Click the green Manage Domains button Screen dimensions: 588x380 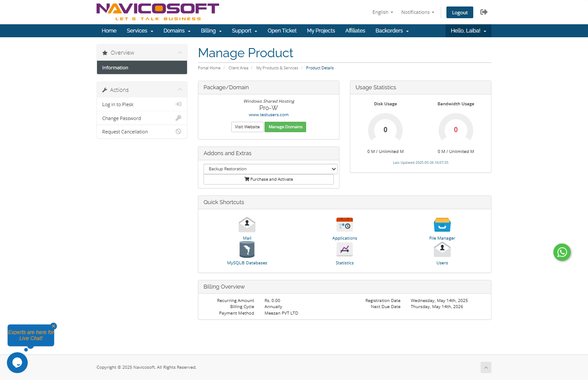tap(285, 127)
